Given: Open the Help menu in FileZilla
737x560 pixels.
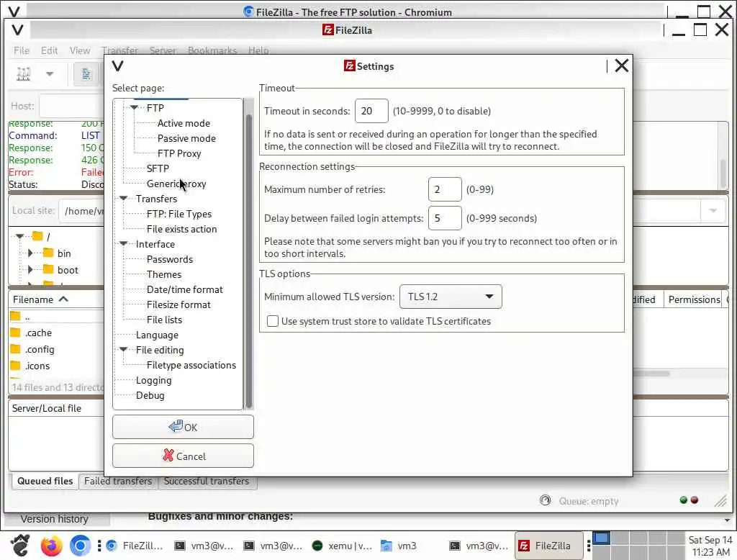Looking at the screenshot, I should (258, 50).
